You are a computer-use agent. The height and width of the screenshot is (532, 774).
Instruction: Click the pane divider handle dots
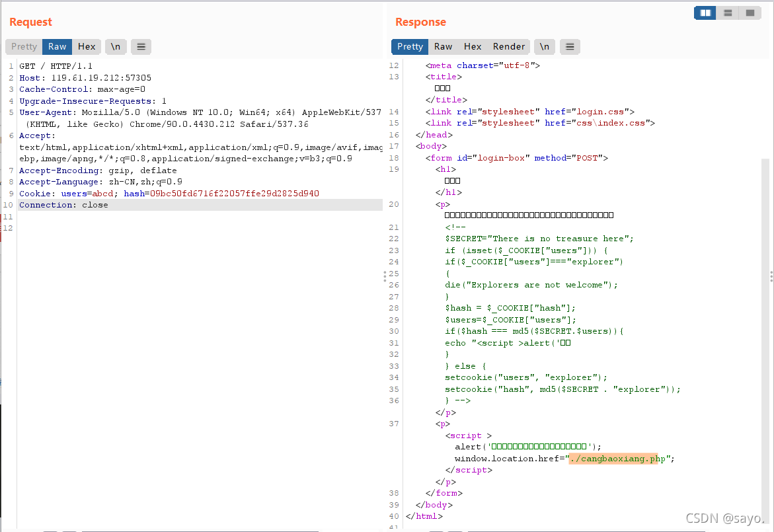tap(385, 276)
